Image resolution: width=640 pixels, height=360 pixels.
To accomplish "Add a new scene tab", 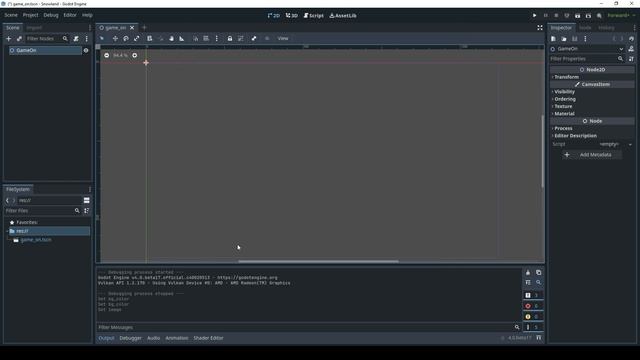I will pyautogui.click(x=144, y=28).
